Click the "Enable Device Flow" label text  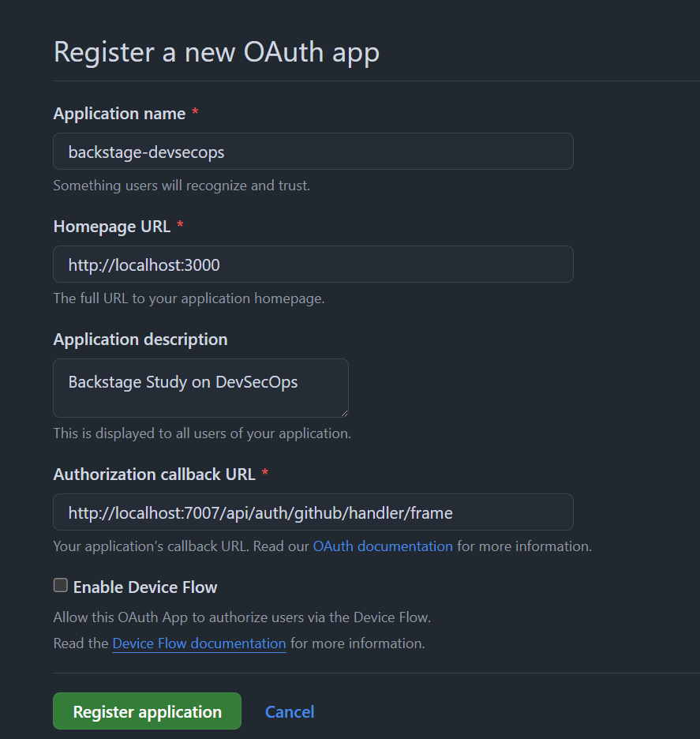145,587
